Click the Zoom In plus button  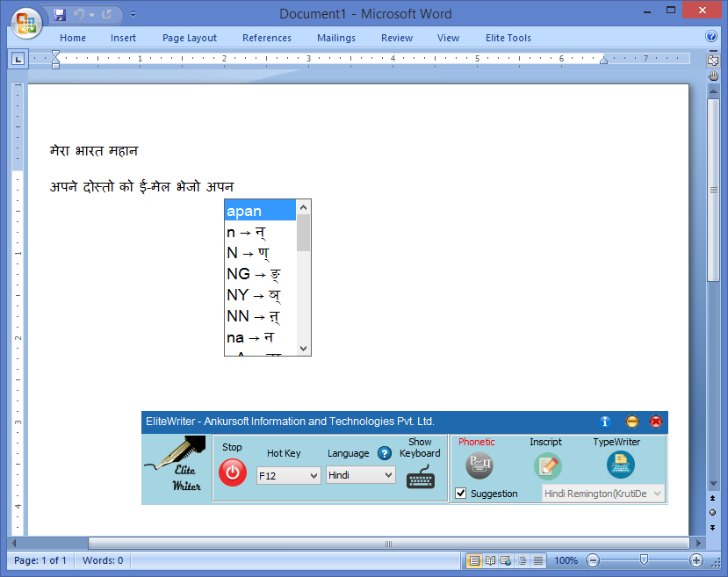pyautogui.click(x=696, y=561)
